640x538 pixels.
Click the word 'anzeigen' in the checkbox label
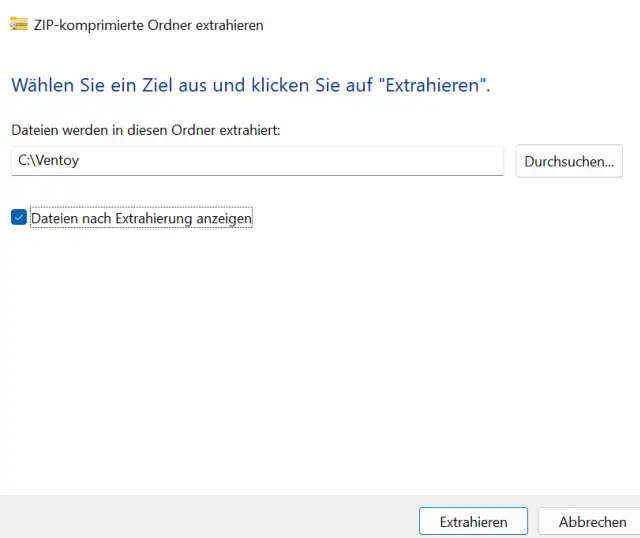(x=224, y=218)
